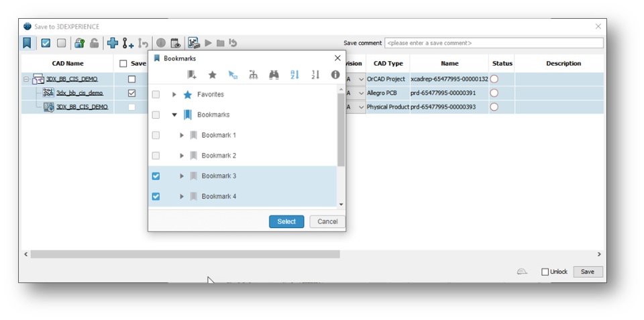This screenshot has height=320, width=644.
Task: Check the Favorites checkbox
Action: (x=156, y=95)
